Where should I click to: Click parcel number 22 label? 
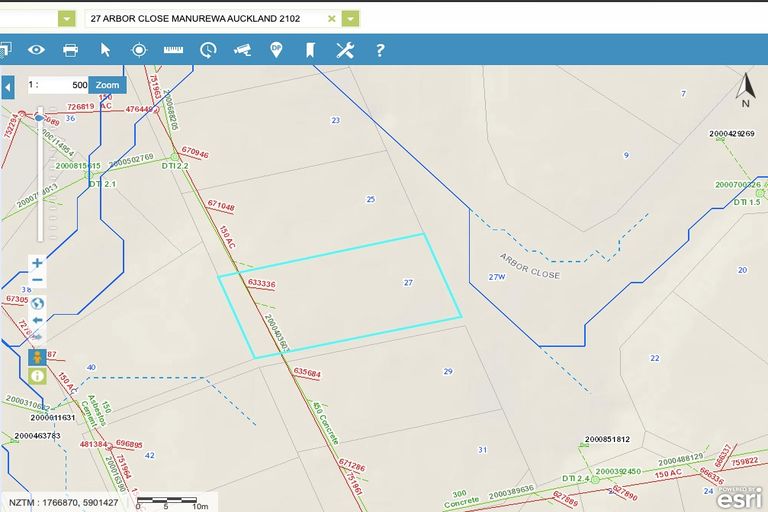point(655,358)
